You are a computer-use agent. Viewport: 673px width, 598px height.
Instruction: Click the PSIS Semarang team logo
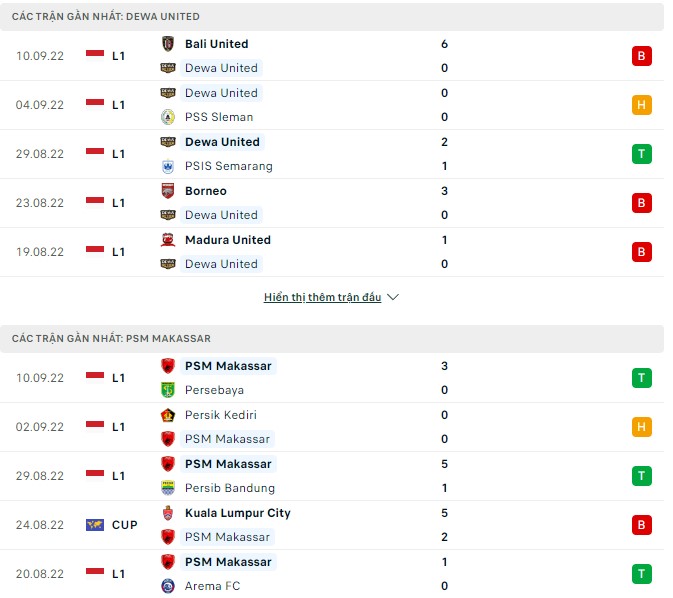click(x=168, y=166)
